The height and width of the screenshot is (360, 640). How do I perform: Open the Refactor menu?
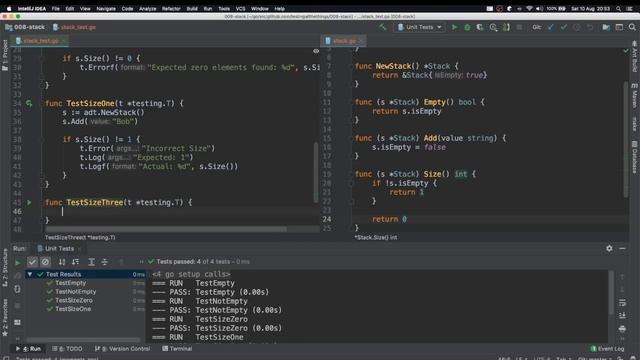point(171,9)
